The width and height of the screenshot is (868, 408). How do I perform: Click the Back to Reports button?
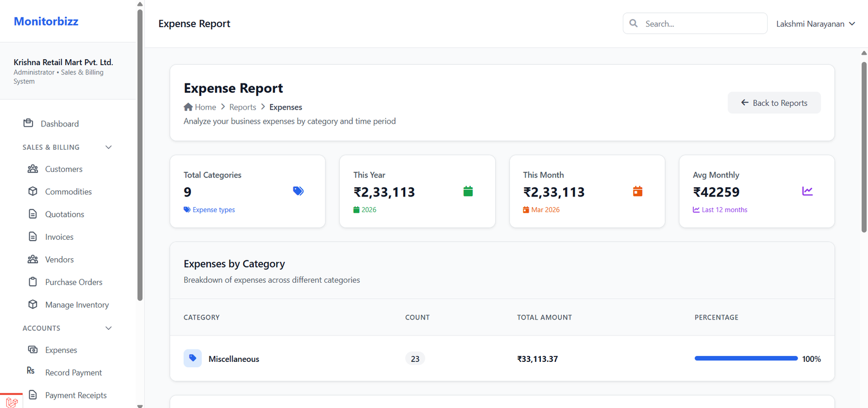click(x=774, y=103)
